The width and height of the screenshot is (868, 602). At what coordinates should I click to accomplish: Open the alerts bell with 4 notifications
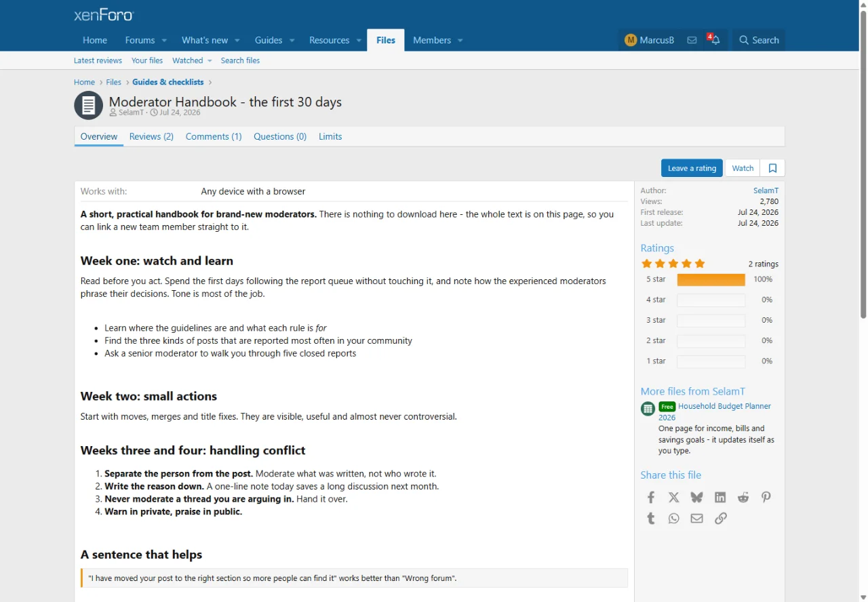point(715,40)
